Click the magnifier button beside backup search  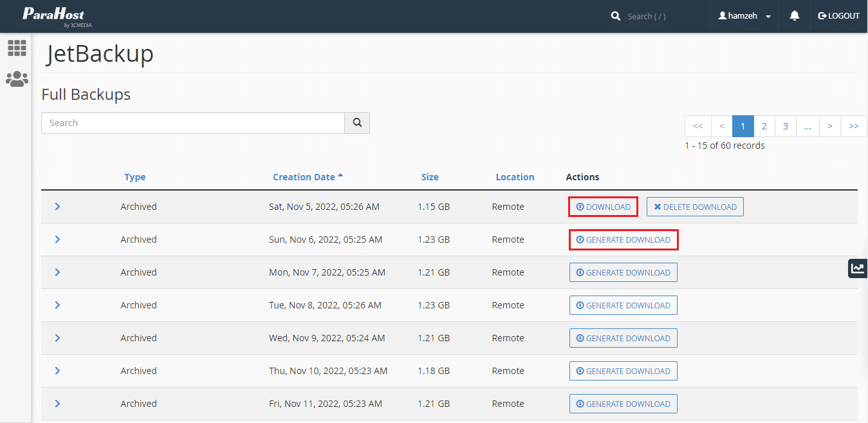click(x=357, y=123)
